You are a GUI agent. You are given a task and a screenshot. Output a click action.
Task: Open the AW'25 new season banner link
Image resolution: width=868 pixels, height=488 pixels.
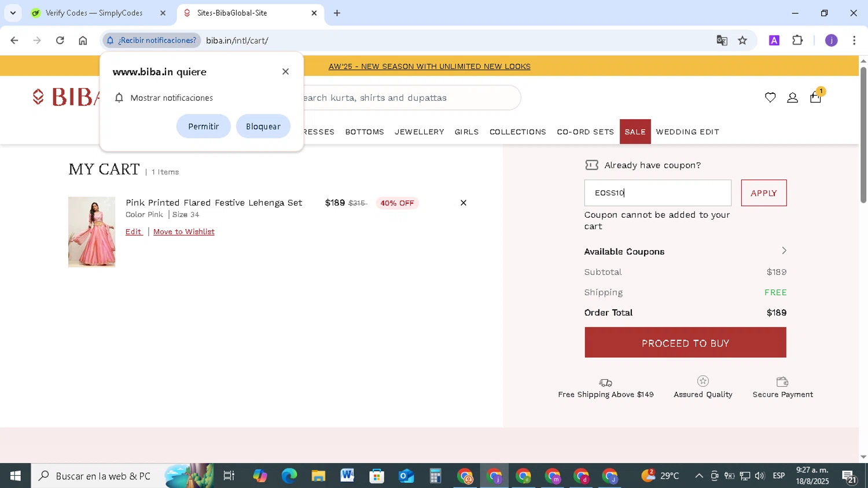(x=429, y=66)
